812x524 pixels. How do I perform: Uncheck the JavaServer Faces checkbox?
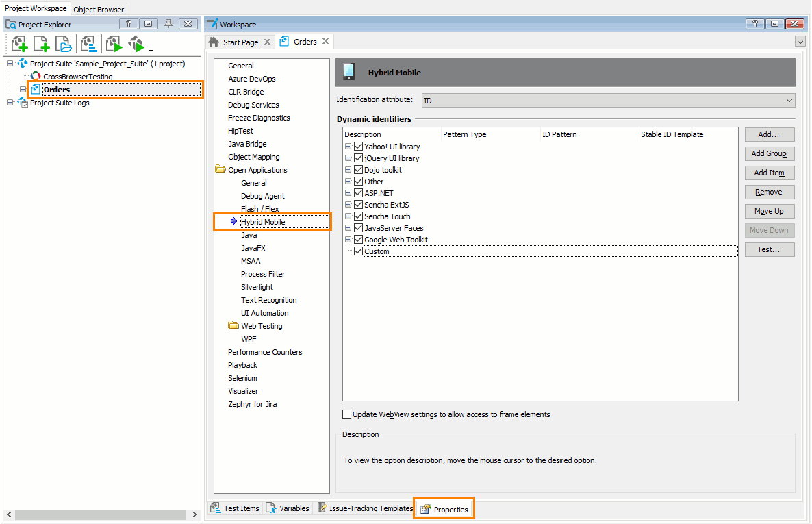[x=358, y=228]
